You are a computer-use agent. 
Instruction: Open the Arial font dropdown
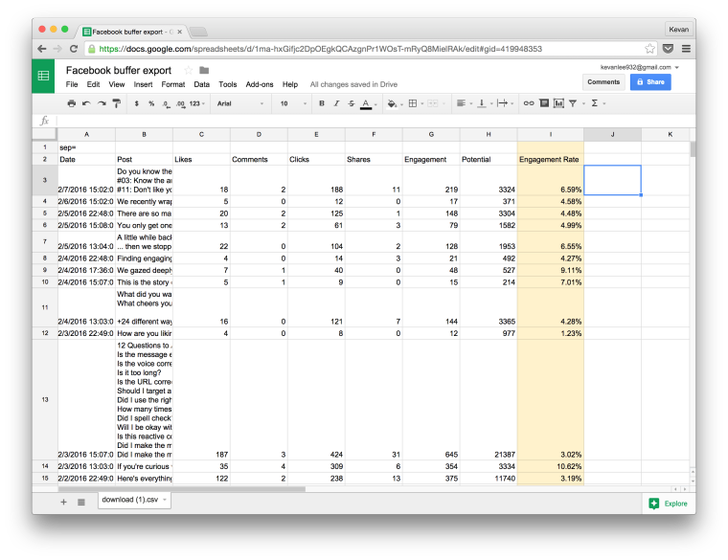(240, 103)
